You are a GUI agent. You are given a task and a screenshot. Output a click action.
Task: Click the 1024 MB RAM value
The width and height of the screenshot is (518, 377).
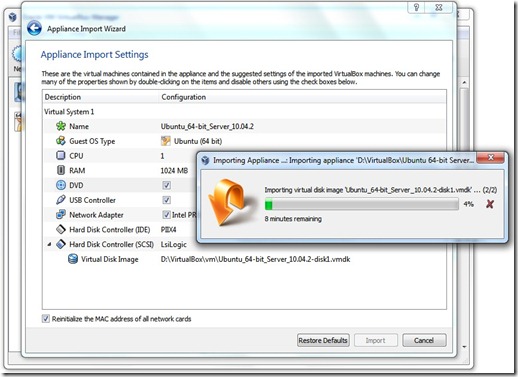174,171
